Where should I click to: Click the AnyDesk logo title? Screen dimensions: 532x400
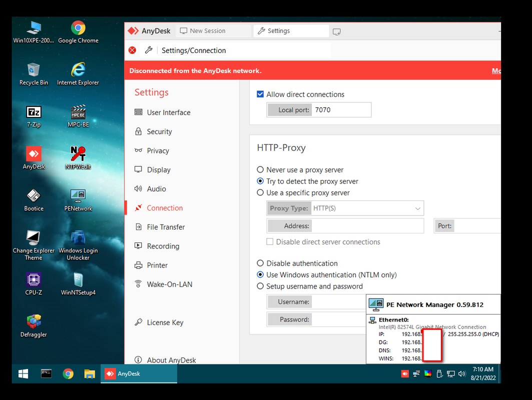point(149,31)
